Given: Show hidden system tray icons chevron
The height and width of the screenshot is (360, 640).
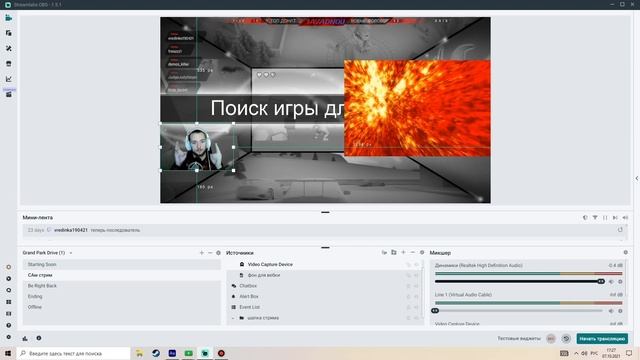Looking at the screenshot, I should coord(576,353).
